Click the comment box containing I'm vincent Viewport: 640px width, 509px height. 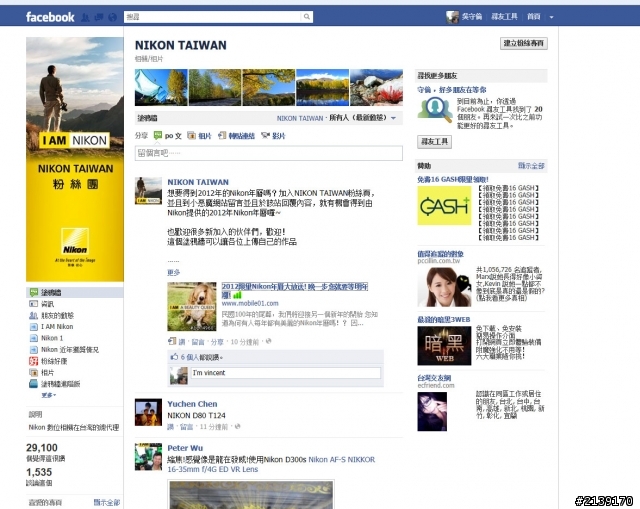pyautogui.click(x=286, y=373)
